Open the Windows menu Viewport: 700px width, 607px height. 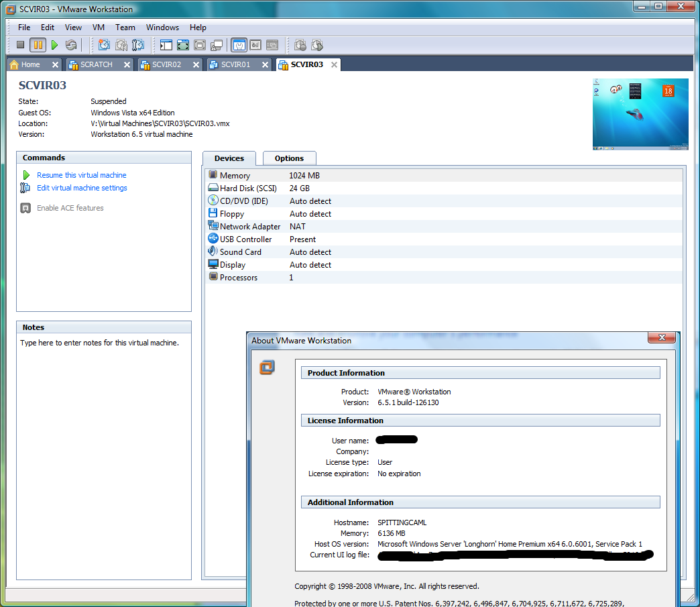162,27
